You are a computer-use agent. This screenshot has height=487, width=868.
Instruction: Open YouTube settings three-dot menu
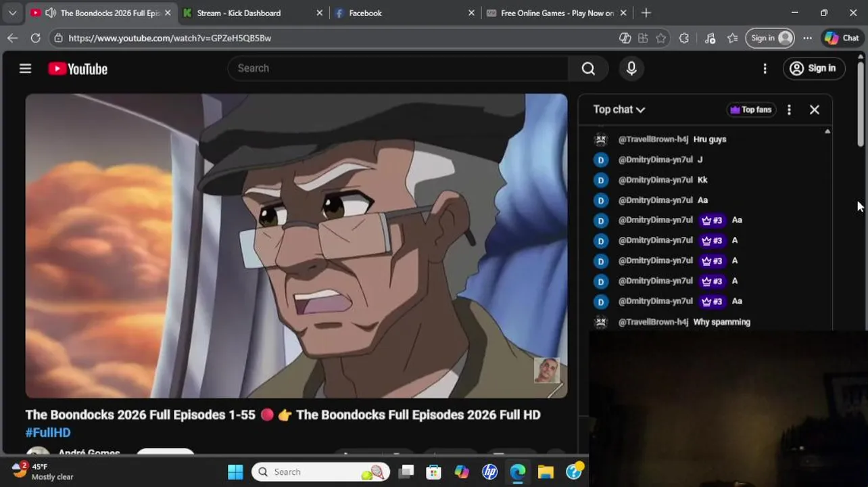[765, 68]
